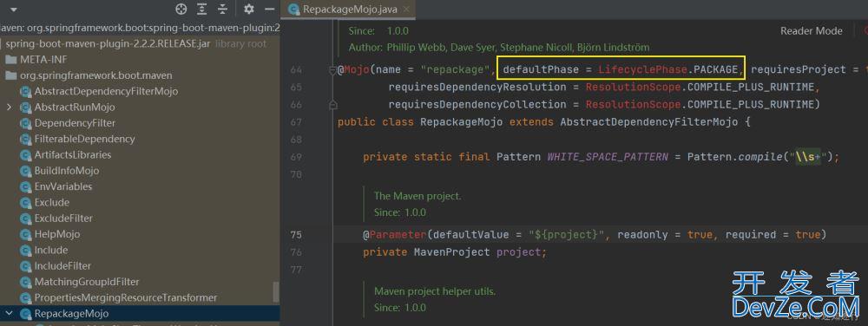868x326 pixels.
Task: Open ArtifactsLibraries class
Action: click(x=73, y=154)
